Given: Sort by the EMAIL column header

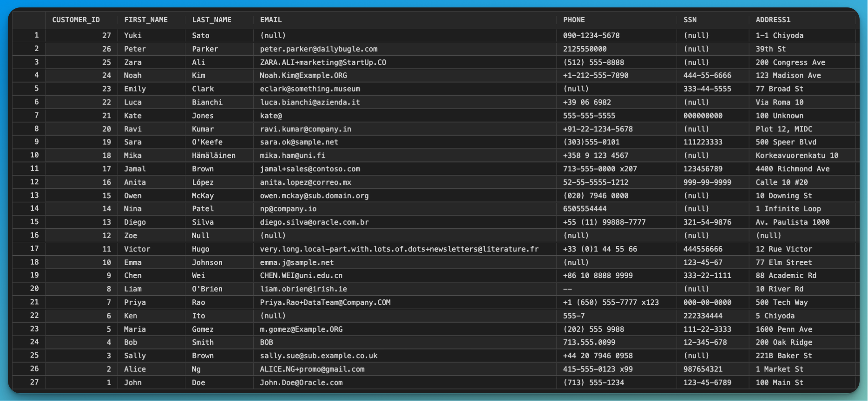Looking at the screenshot, I should tap(271, 20).
